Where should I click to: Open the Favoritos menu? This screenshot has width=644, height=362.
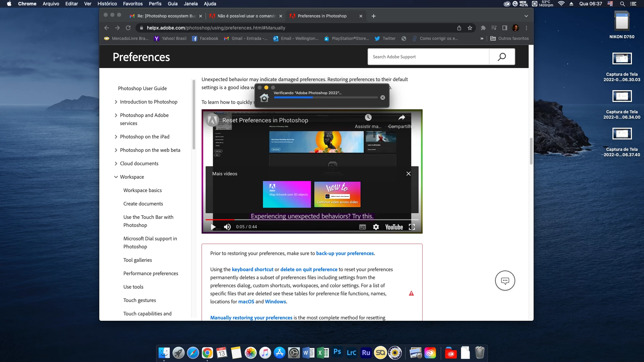(x=132, y=4)
